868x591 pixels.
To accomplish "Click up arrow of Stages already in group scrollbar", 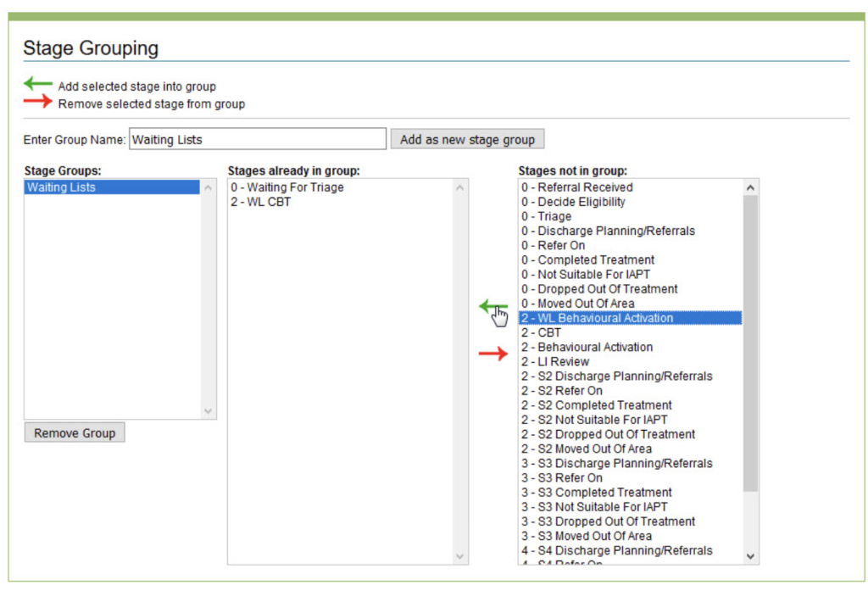I will click(x=460, y=187).
